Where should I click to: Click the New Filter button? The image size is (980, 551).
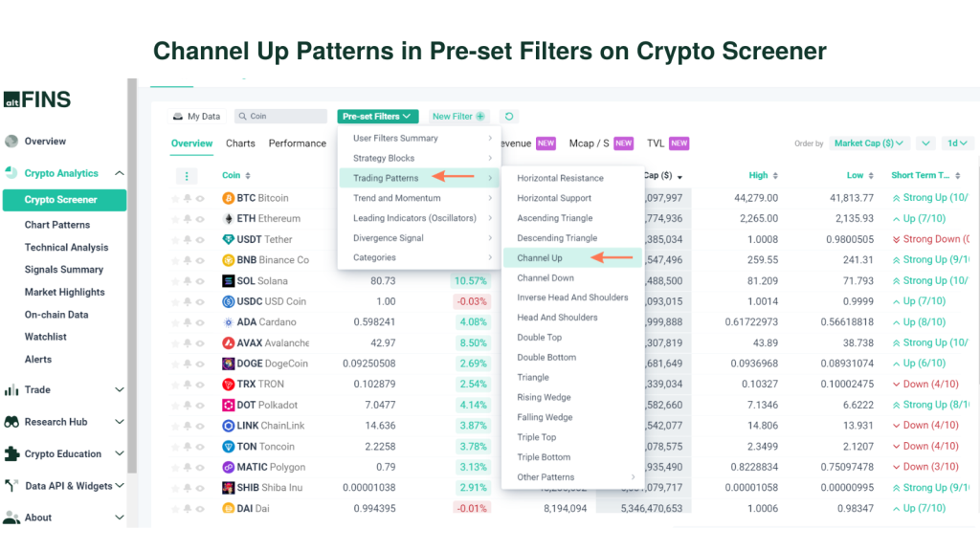[x=457, y=115]
